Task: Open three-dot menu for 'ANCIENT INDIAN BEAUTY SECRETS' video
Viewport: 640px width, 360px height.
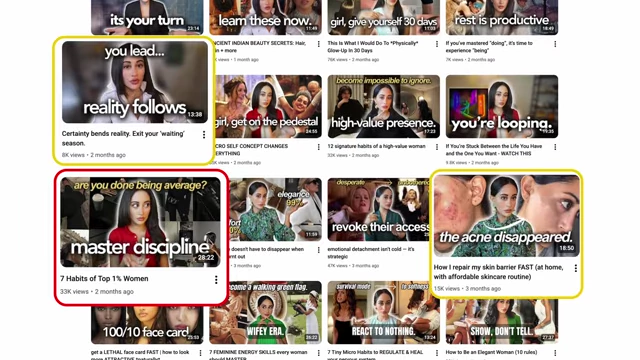Action: tap(318, 44)
